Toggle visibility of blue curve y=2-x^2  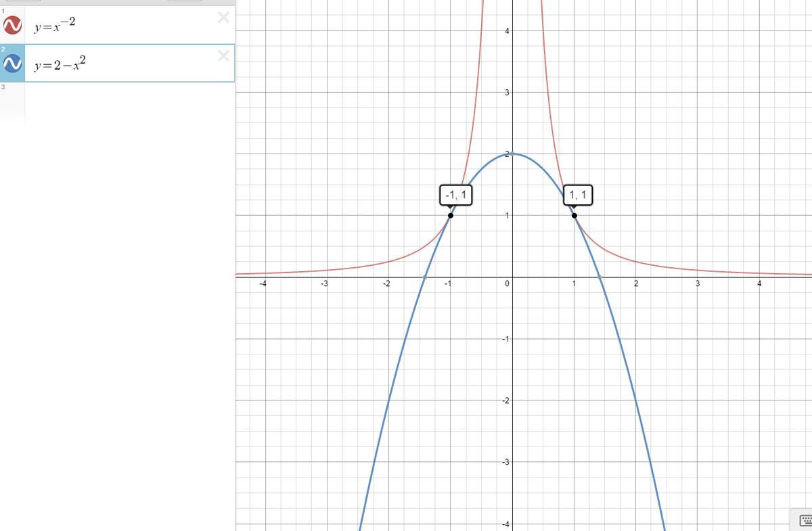pyautogui.click(x=12, y=64)
